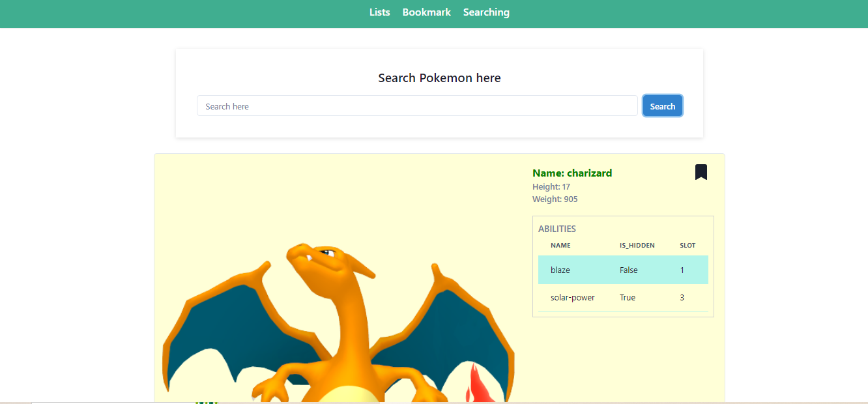The image size is (868, 404).
Task: Click the green navigation bar
Action: pyautogui.click(x=195, y=12)
